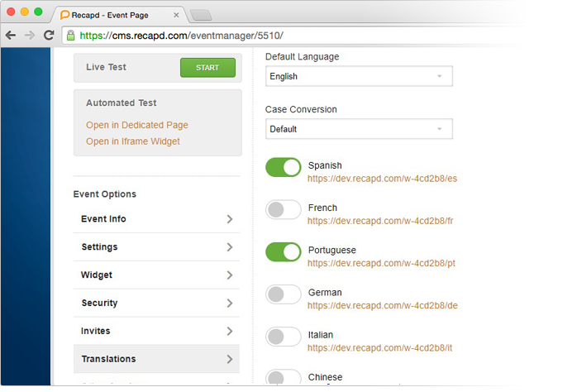Click the Default Language label

point(302,57)
